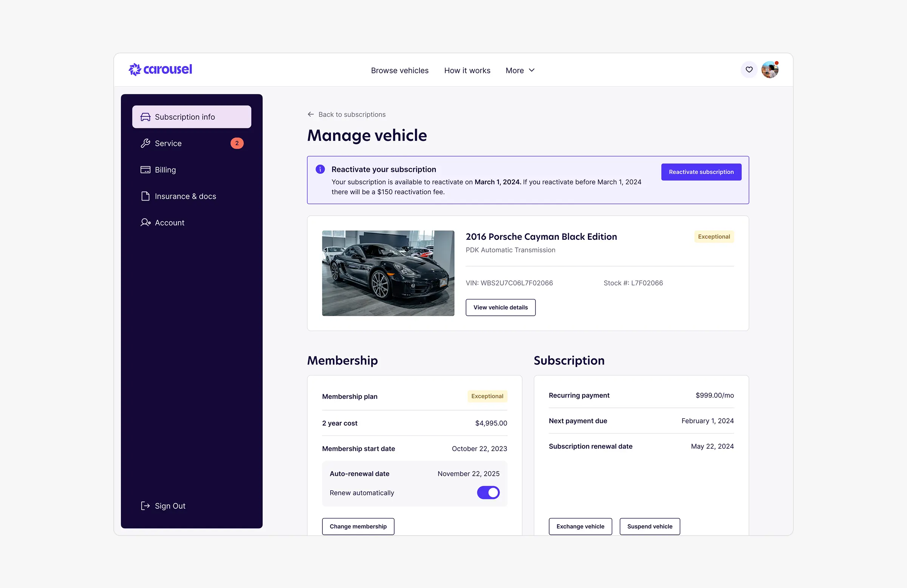The width and height of the screenshot is (907, 588).
Task: Open Browse vehicles menu item
Action: coord(399,71)
